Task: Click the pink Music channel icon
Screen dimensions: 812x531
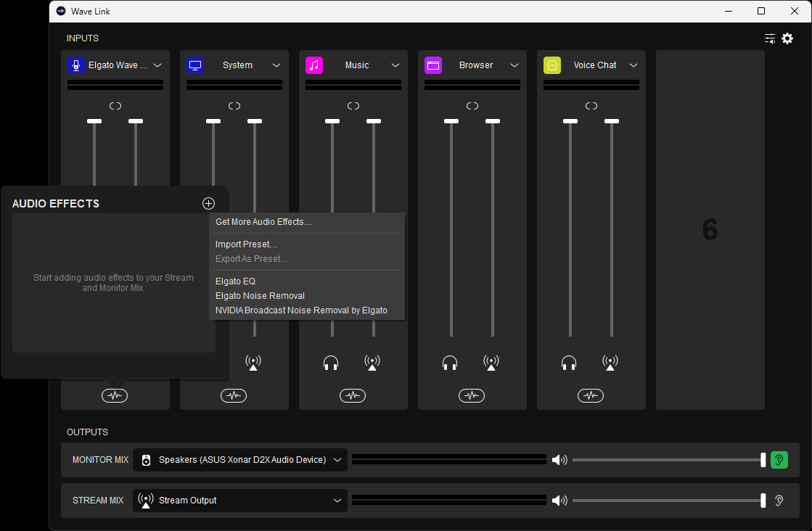Action: click(x=314, y=65)
